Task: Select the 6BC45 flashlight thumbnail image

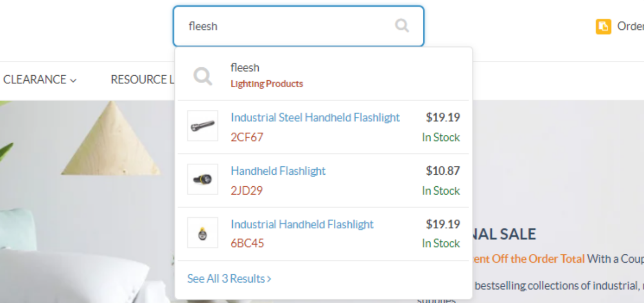Action: [x=203, y=233]
